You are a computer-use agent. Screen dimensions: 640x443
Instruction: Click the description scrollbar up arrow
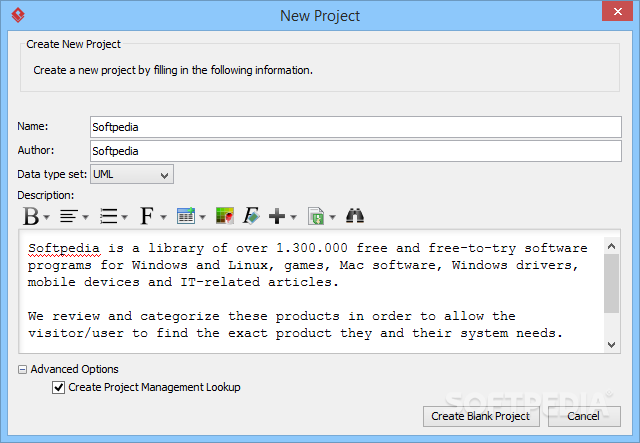[x=611, y=246]
